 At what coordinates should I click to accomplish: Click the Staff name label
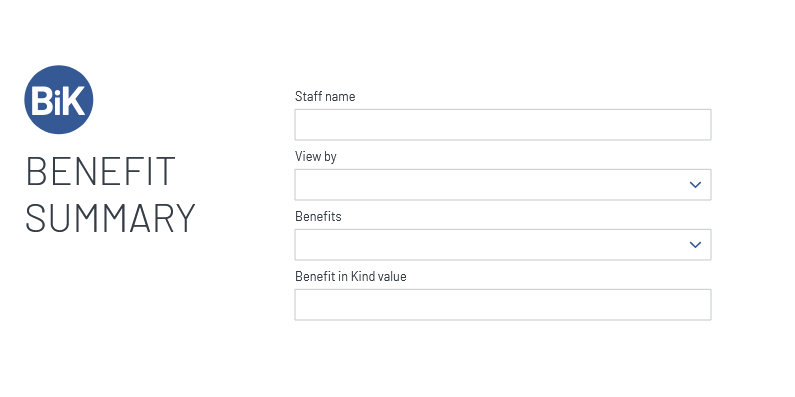coord(325,96)
